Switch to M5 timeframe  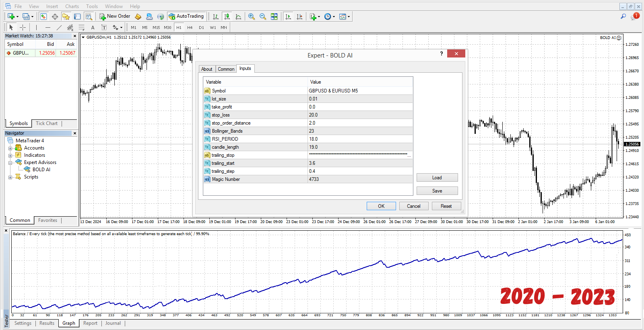(145, 28)
